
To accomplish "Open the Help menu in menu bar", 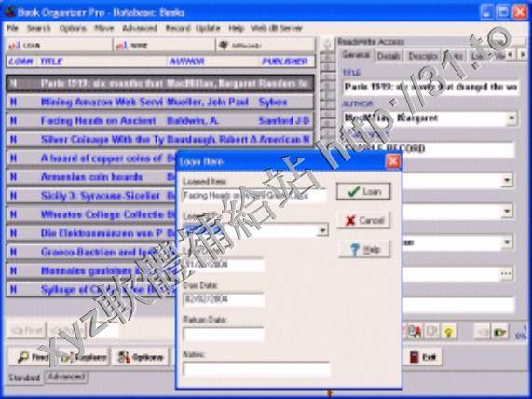I will 236,28.
